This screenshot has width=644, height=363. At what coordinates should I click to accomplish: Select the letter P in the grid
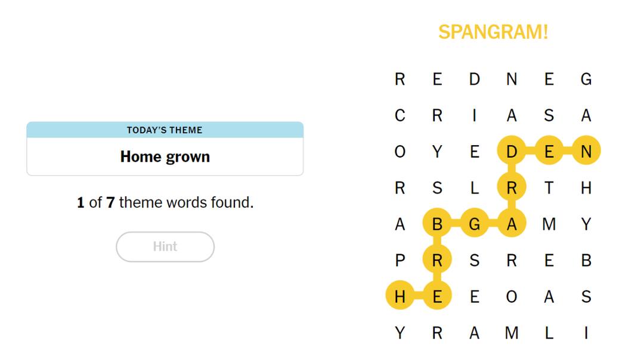pyautogui.click(x=400, y=260)
